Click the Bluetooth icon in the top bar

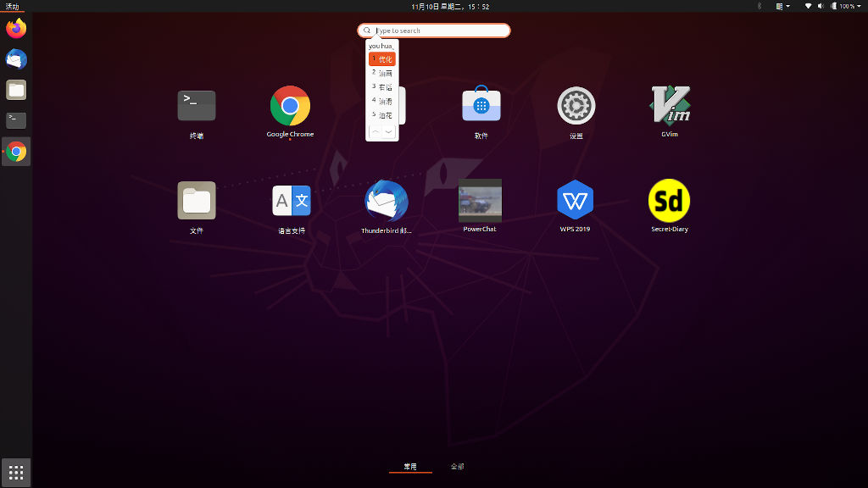(x=759, y=6)
